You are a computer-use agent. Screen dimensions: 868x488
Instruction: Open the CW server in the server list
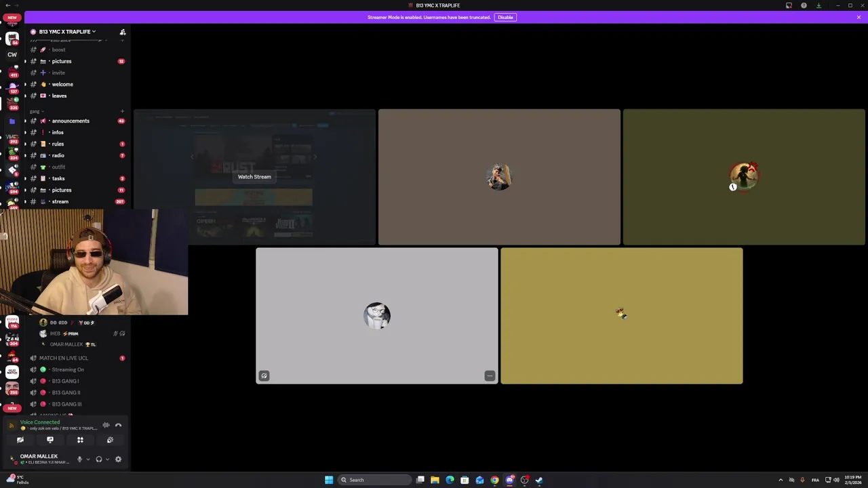(12, 55)
